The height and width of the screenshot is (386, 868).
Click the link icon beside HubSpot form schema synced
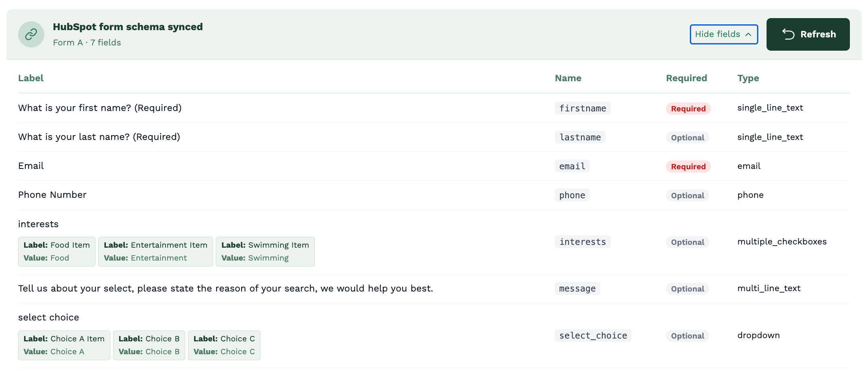coord(31,34)
